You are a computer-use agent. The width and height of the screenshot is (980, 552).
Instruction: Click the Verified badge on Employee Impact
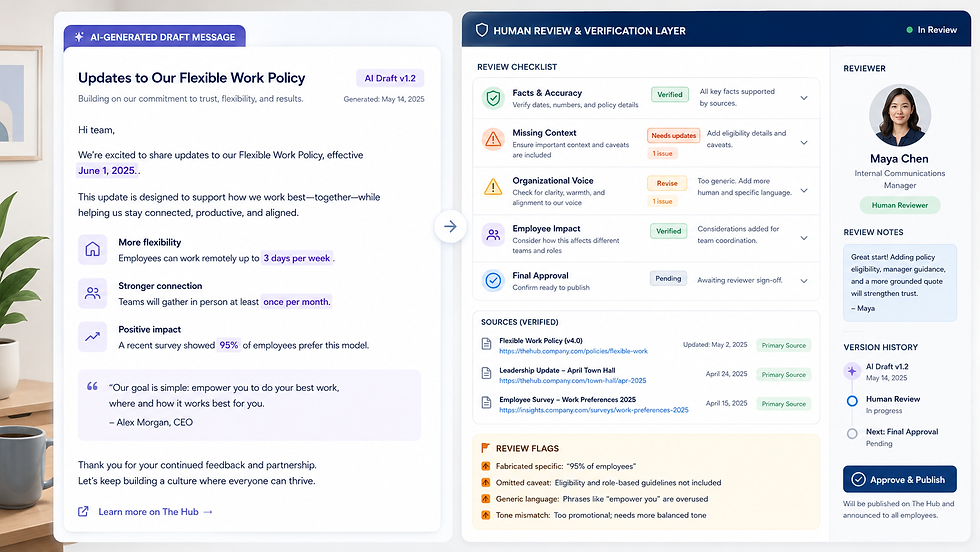pyautogui.click(x=668, y=231)
